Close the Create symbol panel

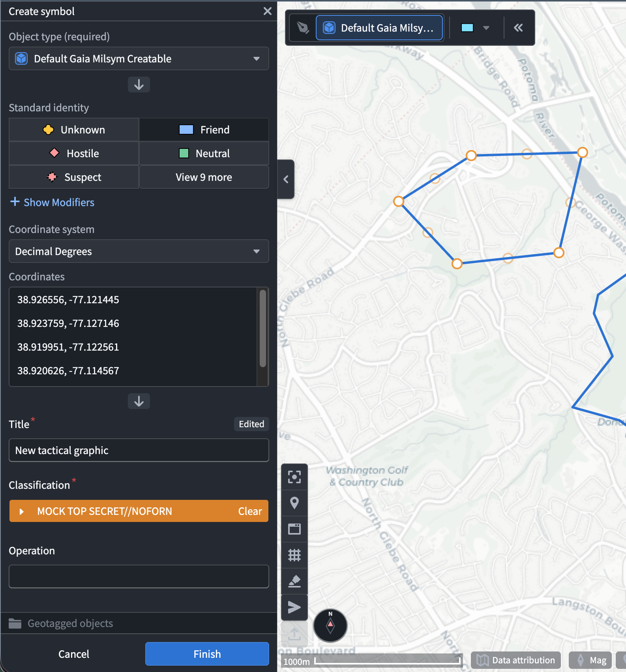(268, 11)
